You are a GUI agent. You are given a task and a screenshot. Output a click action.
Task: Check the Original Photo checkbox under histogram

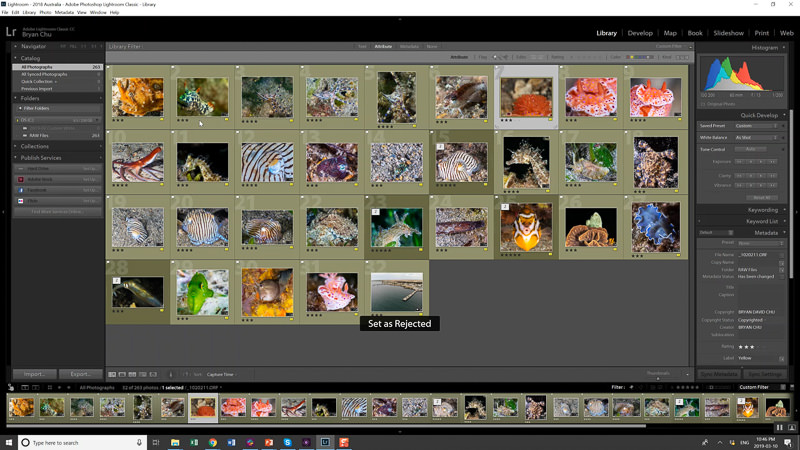703,103
